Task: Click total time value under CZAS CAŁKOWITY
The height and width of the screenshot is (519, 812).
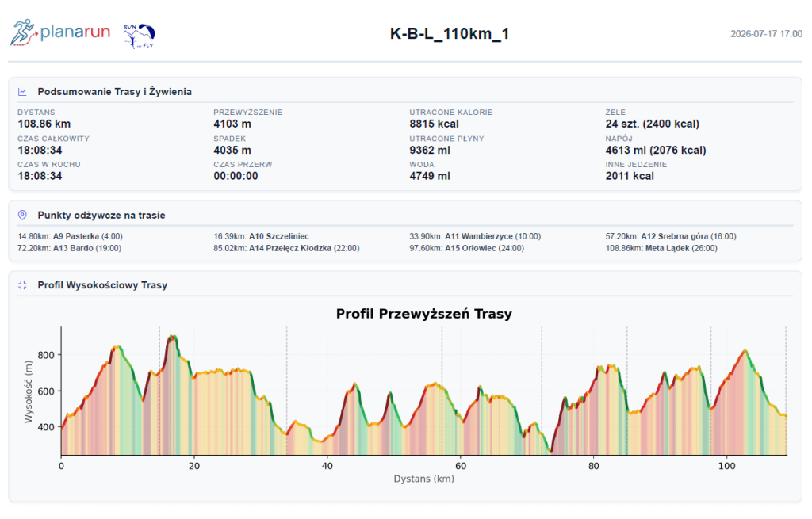Action: click(x=40, y=150)
